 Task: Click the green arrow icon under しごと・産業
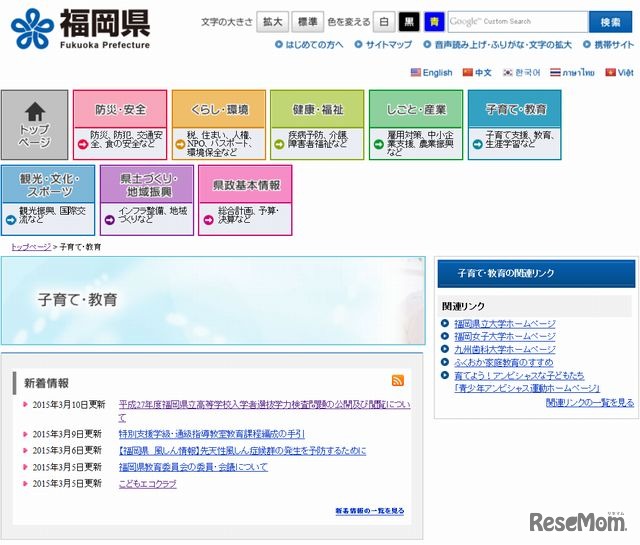click(378, 144)
